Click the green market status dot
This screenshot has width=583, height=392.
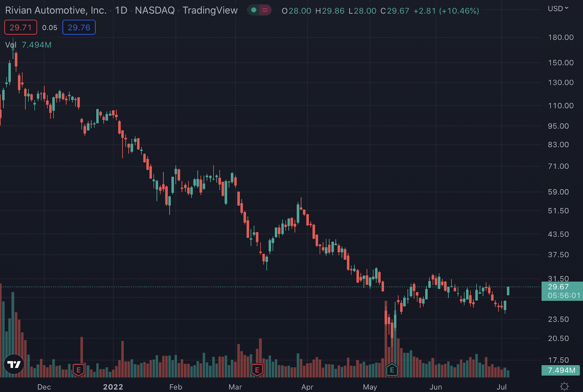point(254,10)
